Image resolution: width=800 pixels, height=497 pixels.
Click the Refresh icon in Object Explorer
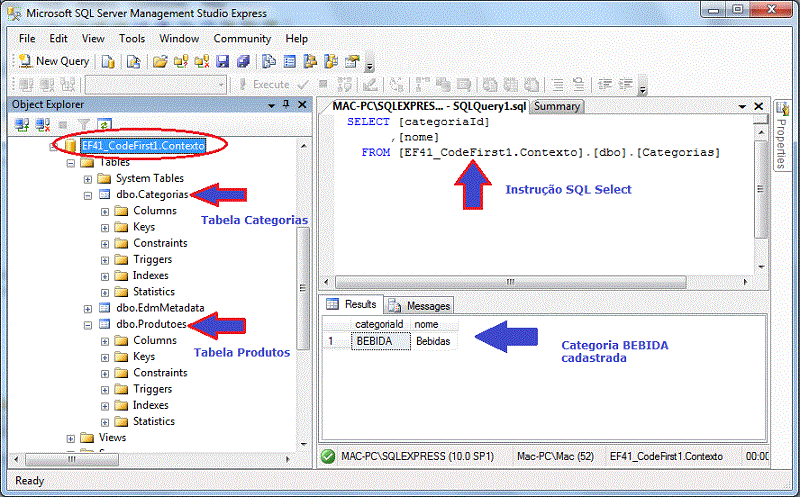[104, 125]
